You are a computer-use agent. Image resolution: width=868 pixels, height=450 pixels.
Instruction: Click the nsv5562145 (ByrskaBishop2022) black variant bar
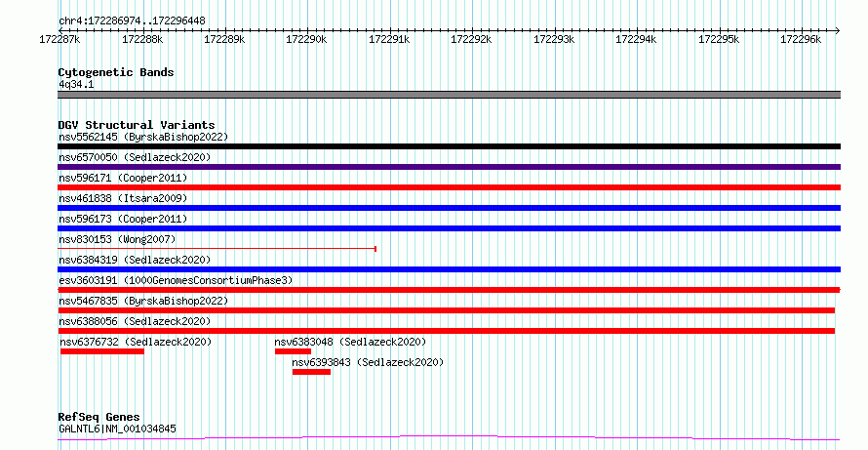coord(449,146)
